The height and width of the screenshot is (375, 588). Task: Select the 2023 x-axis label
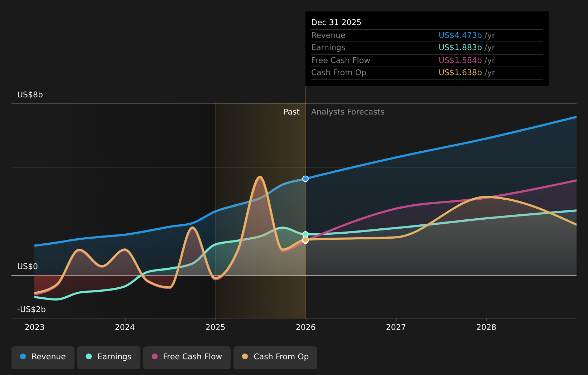click(x=35, y=327)
